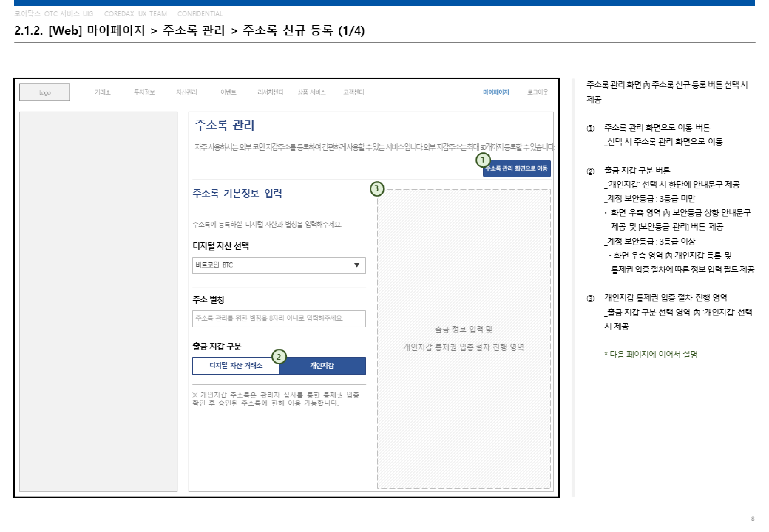Click 주소록 관리 화면으로 이동 button
769x532 pixels.
(516, 169)
